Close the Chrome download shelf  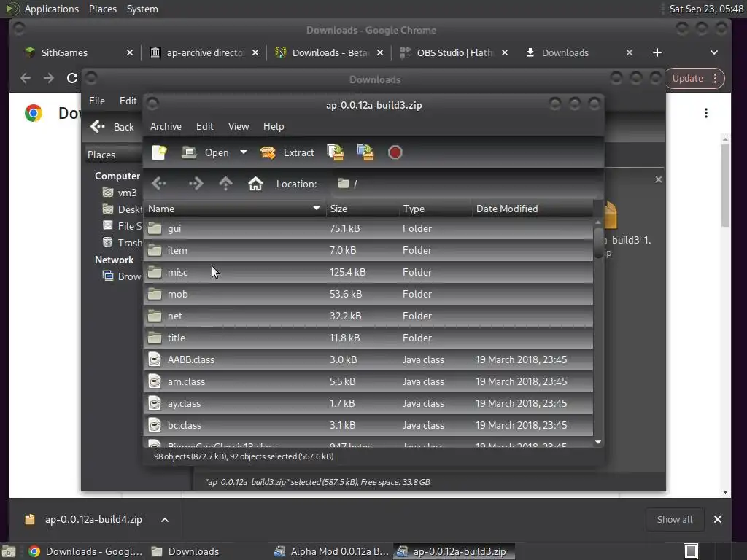click(718, 519)
